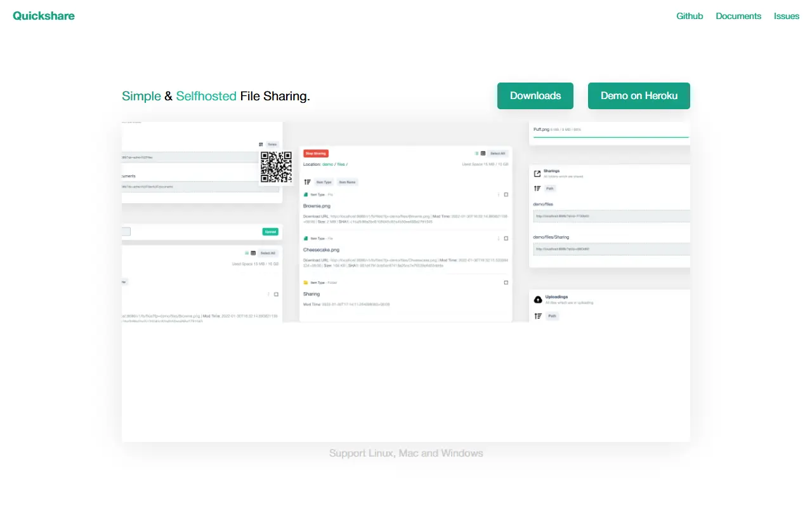Open the Documents link in the header
The image size is (812, 508).
[738, 16]
